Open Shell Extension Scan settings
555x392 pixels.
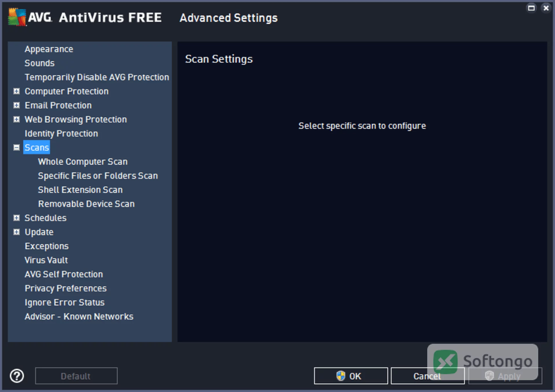pyautogui.click(x=80, y=190)
